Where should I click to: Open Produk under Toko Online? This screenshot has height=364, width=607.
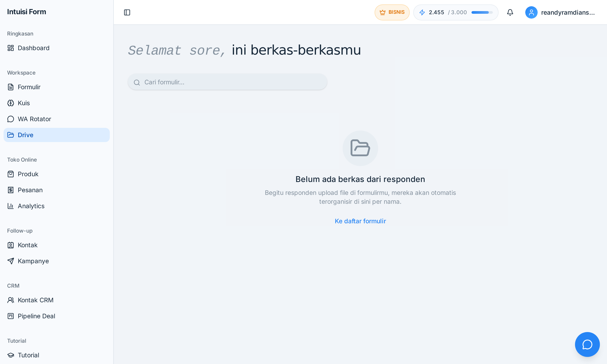[56, 174]
